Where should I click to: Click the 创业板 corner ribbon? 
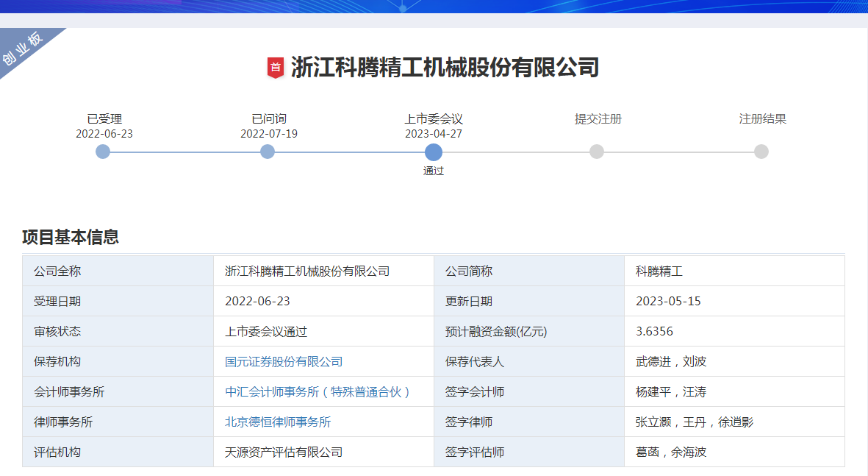[x=24, y=49]
